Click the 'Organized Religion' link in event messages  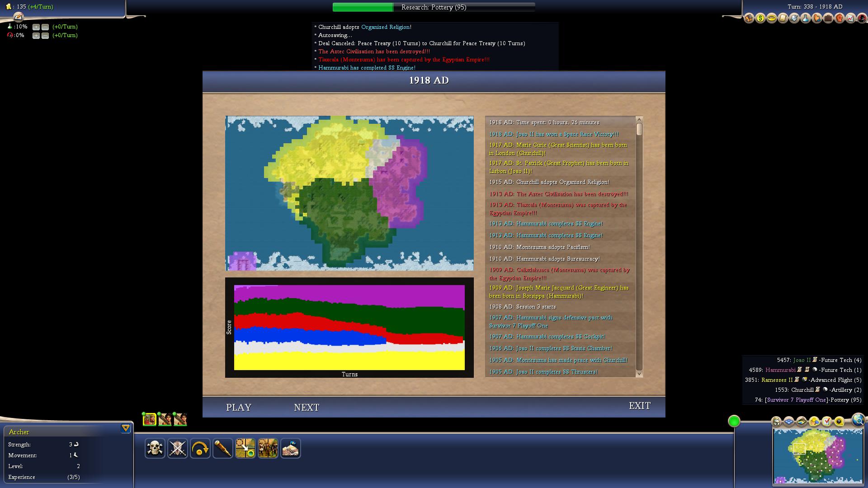click(x=386, y=27)
